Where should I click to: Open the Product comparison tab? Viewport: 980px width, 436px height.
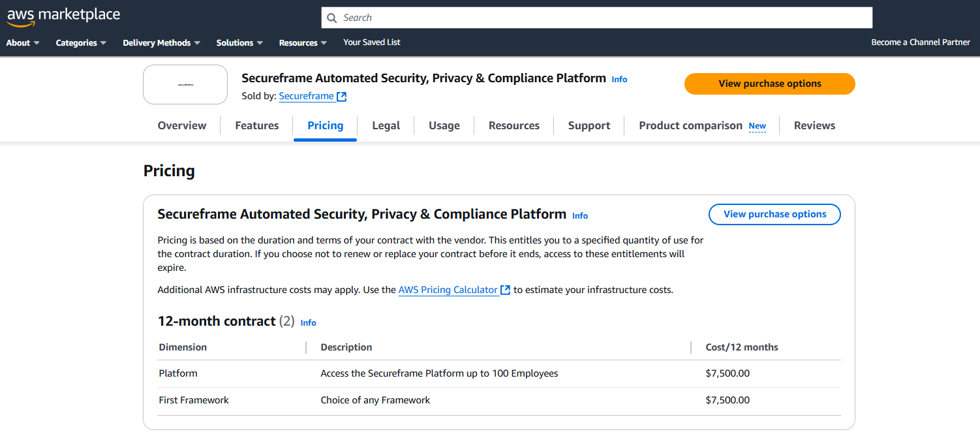691,125
